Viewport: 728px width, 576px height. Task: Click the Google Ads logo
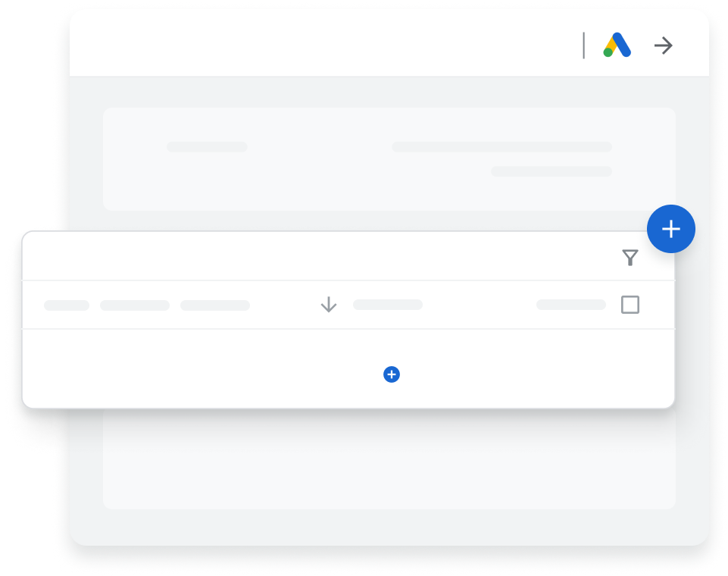tap(617, 45)
